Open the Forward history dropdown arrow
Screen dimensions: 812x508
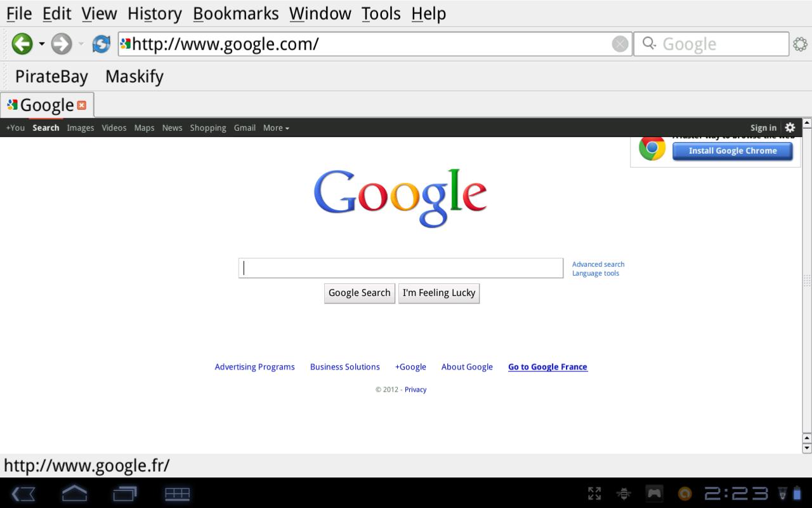pos(81,44)
